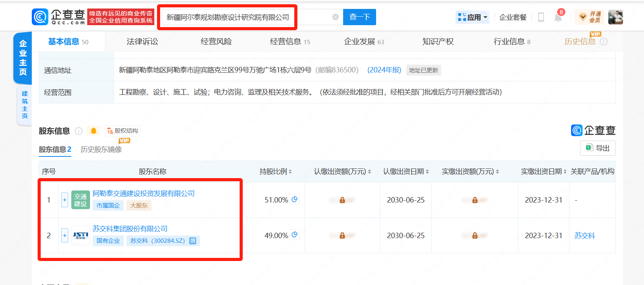Click locked VIP 实缴出资额 in row 1
The width and height of the screenshot is (644, 285).
475,200
